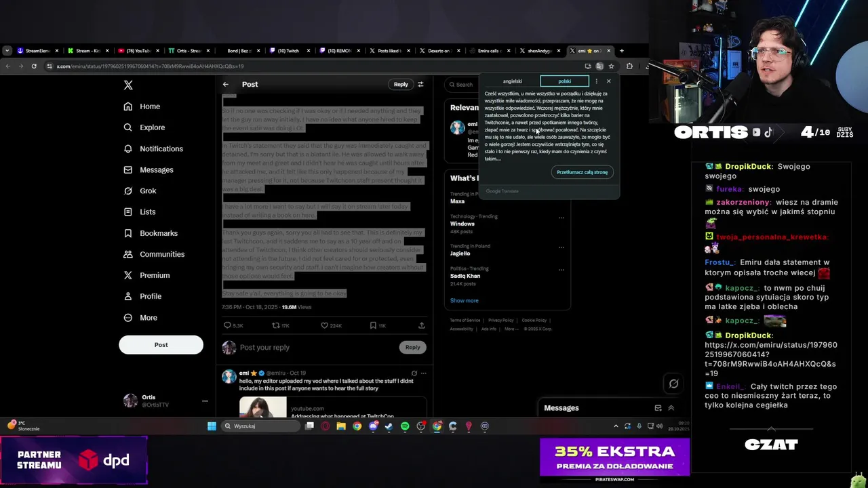Compose new message in Messages drawer
Screen dimensions: 868x488
coord(658,408)
